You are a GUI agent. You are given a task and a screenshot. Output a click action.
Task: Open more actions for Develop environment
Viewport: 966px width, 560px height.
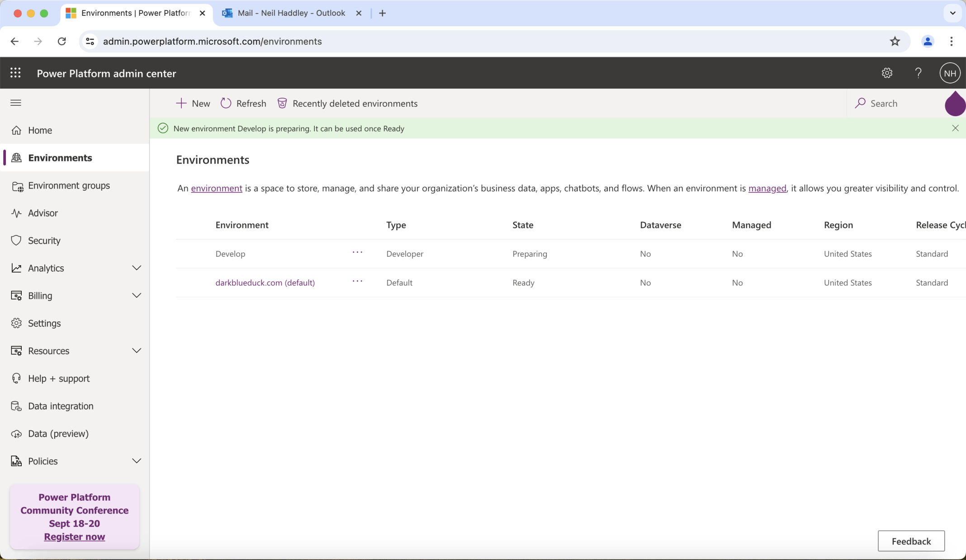pyautogui.click(x=357, y=252)
